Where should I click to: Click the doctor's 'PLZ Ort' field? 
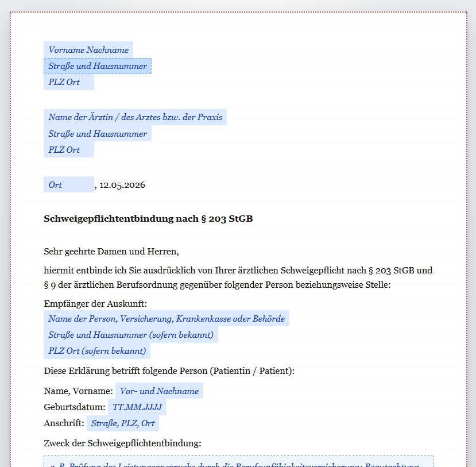point(69,150)
